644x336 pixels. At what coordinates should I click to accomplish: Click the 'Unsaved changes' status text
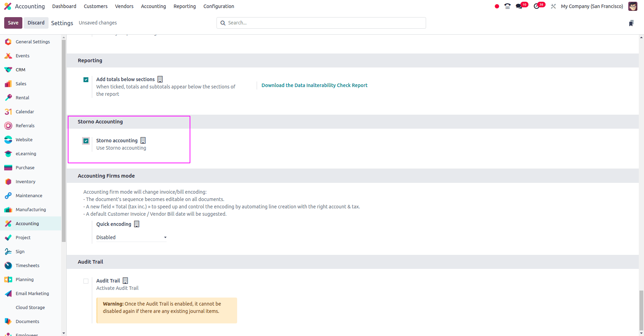(x=98, y=23)
